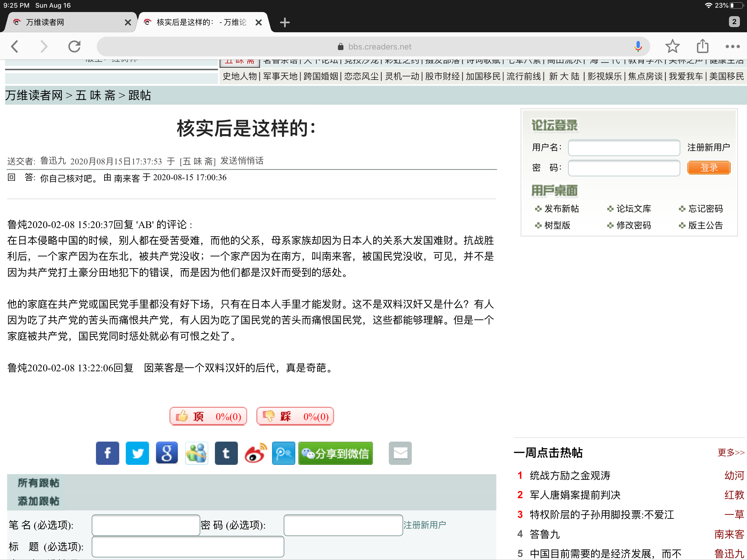Open 军事天地 in the forum navigation

280,76
